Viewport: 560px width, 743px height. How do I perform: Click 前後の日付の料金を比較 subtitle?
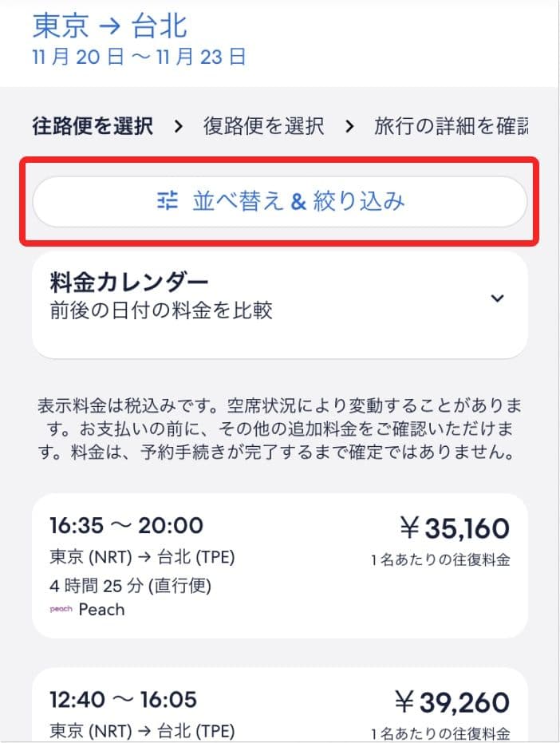(x=161, y=310)
